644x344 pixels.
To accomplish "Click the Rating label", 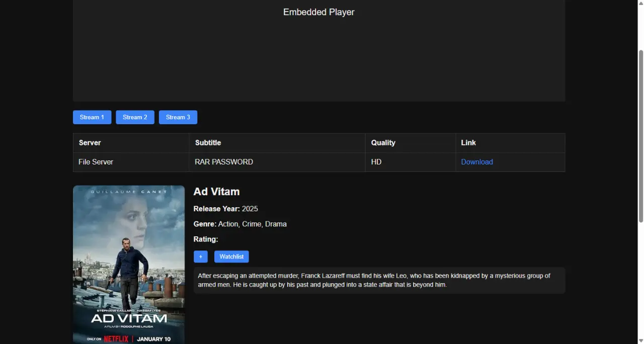I will coord(206,239).
